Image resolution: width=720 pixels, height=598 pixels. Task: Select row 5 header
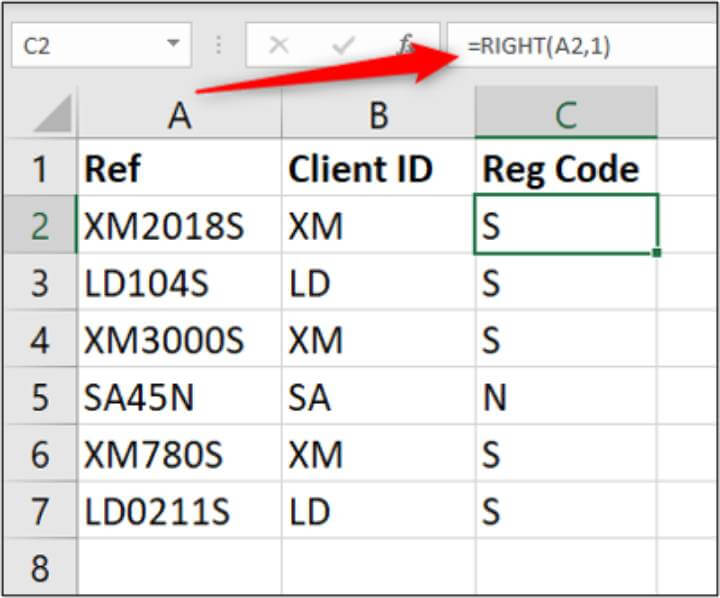point(39,398)
